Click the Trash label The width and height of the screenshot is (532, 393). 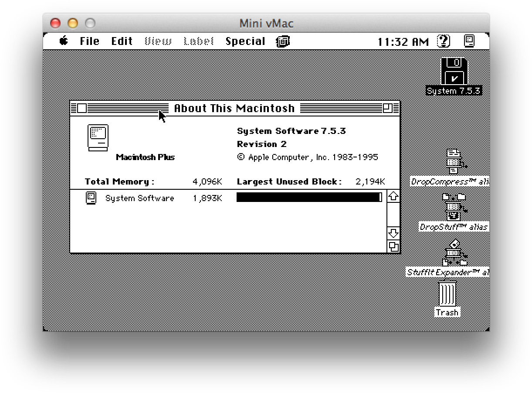(447, 312)
